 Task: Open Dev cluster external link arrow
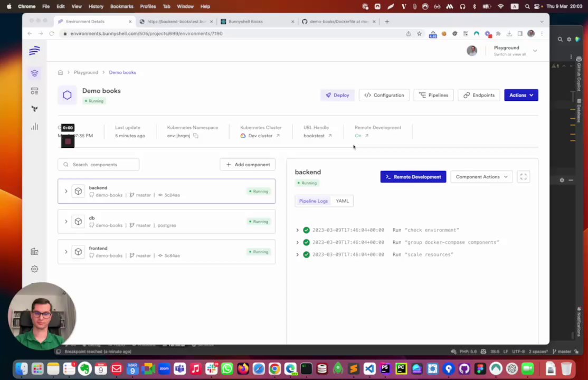[278, 136]
